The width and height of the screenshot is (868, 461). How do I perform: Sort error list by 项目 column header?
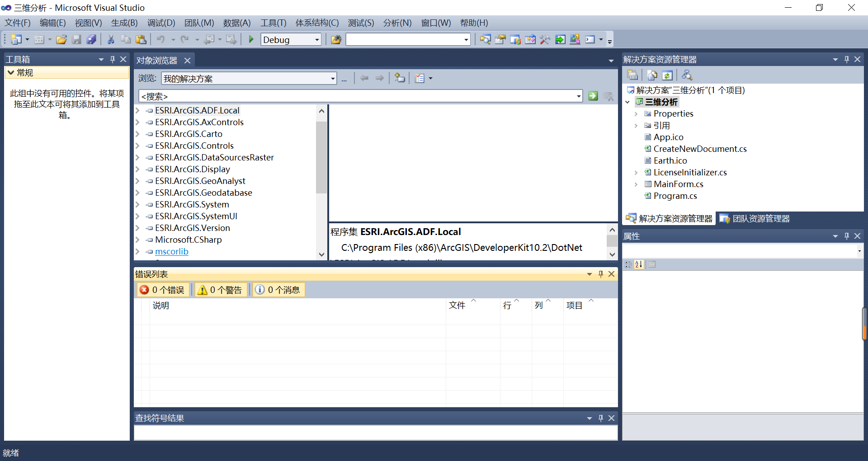pos(590,305)
